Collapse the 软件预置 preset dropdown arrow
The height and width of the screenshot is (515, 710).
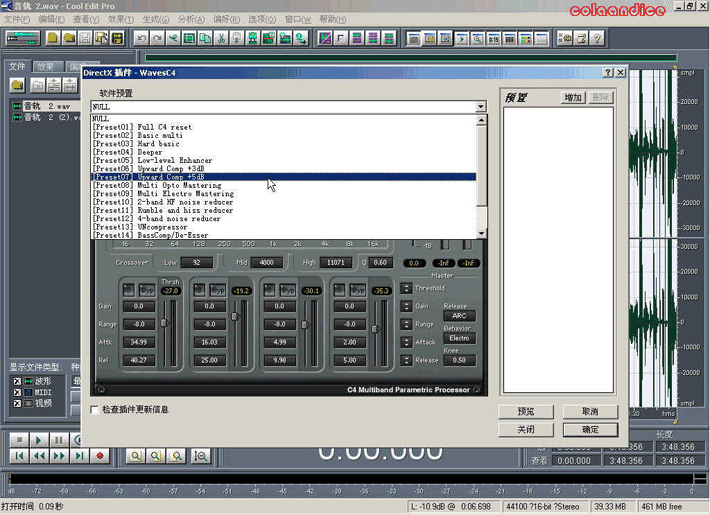click(481, 107)
